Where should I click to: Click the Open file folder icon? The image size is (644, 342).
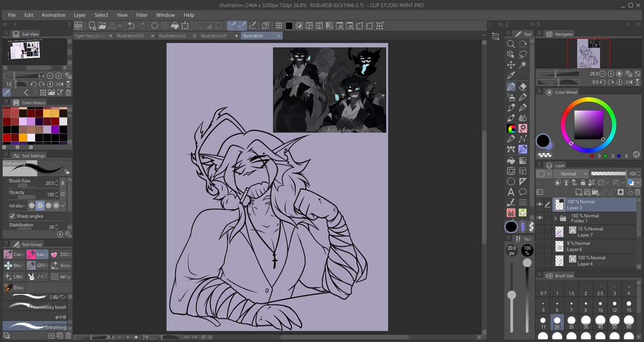pos(103,25)
